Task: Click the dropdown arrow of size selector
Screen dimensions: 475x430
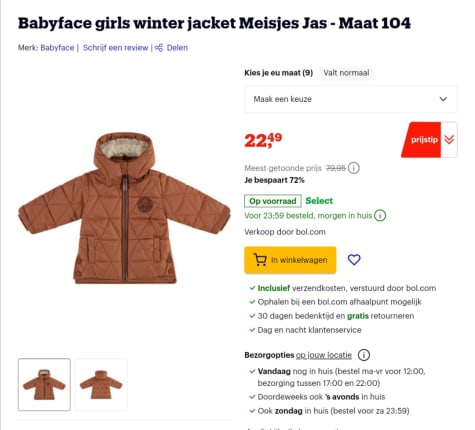Action: tap(443, 99)
